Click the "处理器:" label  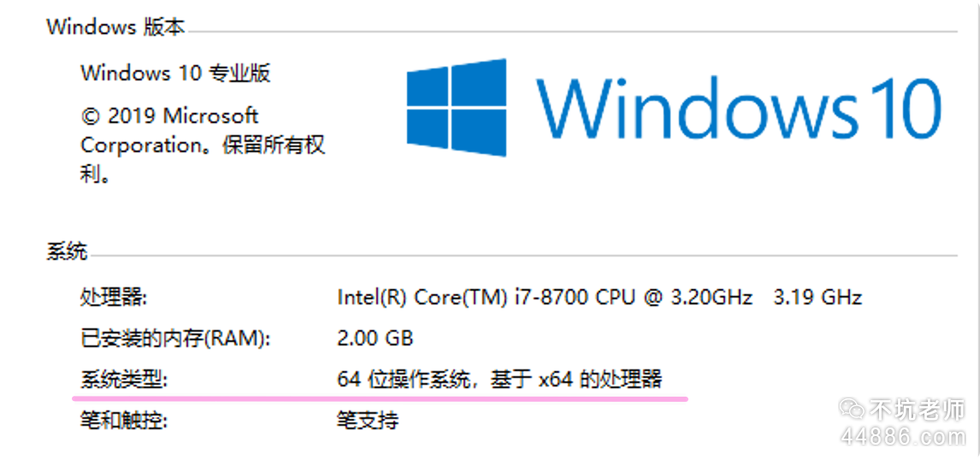[x=114, y=298]
